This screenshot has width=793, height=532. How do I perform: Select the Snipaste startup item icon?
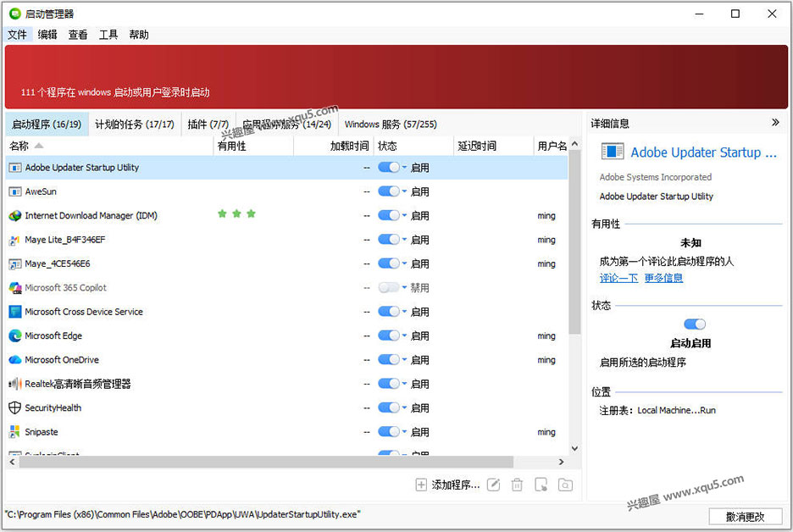click(15, 432)
